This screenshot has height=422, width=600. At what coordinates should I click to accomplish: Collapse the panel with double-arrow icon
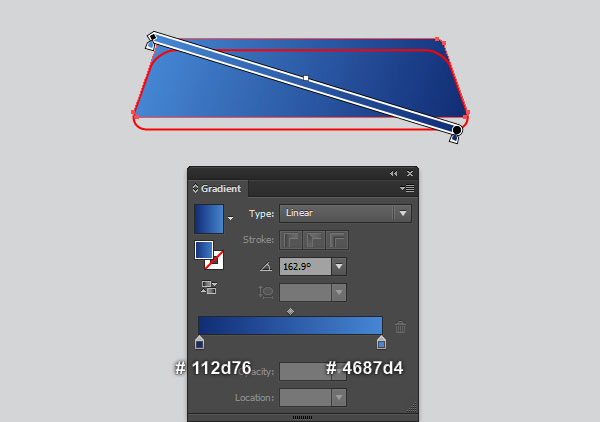(393, 174)
